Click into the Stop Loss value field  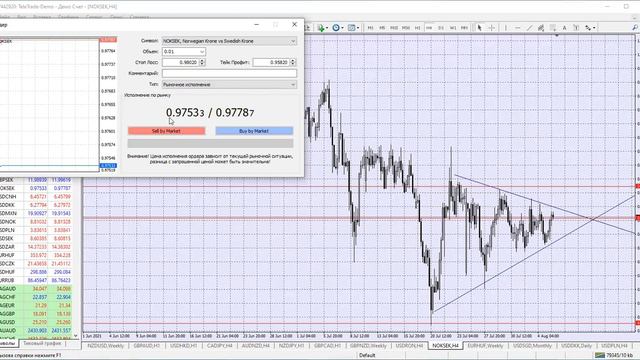click(180, 62)
